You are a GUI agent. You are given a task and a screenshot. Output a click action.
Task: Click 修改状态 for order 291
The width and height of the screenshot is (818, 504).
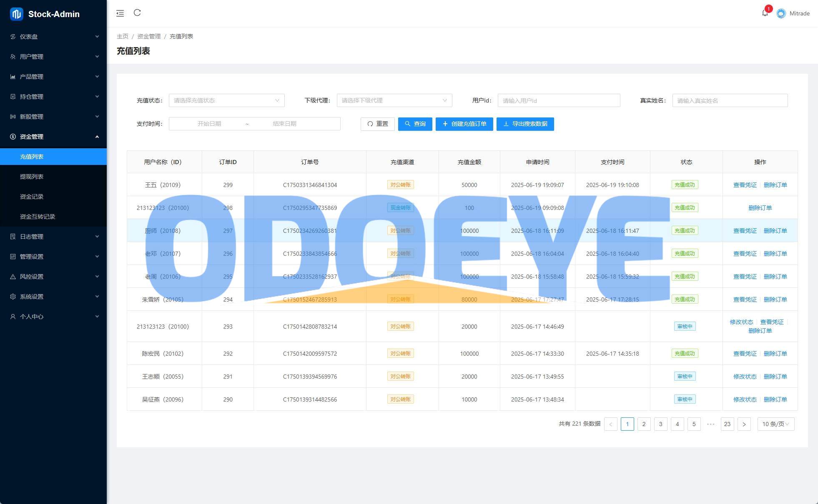(x=745, y=377)
